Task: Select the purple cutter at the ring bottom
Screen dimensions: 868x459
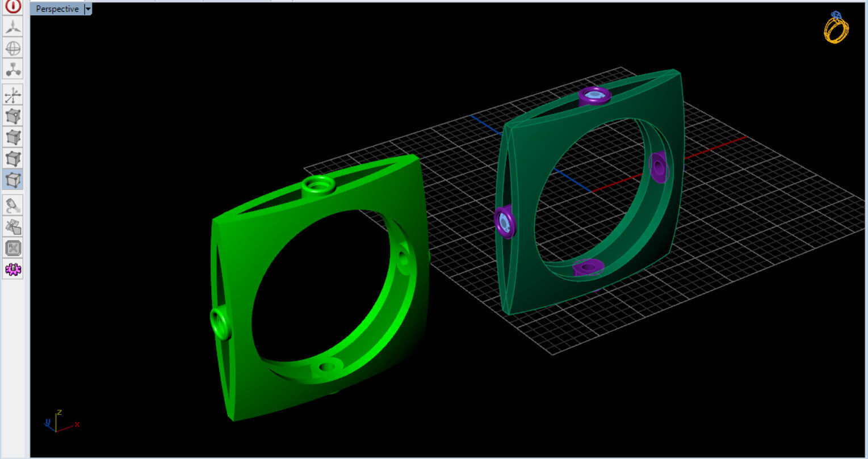Action: point(588,267)
